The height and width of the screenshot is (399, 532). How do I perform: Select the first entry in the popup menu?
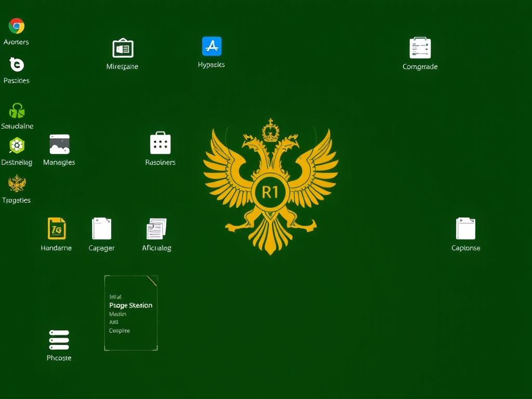(x=115, y=297)
